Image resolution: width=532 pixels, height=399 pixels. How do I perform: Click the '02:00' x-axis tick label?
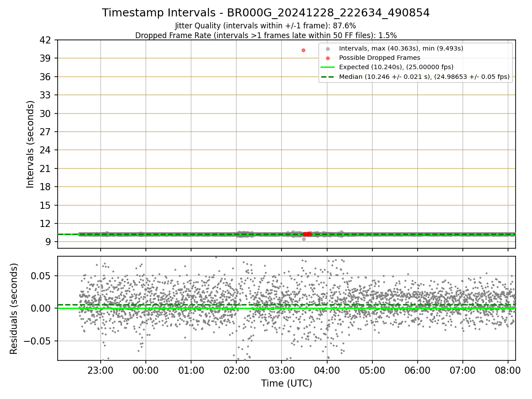tap(236, 370)
